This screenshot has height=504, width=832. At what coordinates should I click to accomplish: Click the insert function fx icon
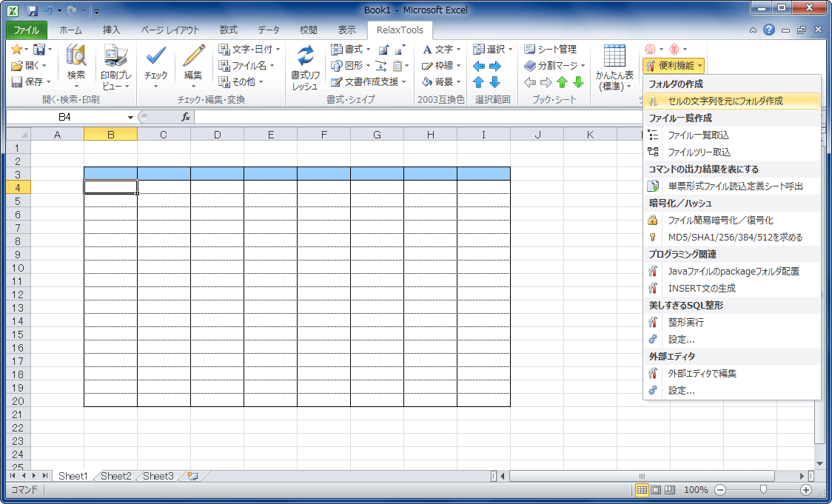[x=186, y=117]
